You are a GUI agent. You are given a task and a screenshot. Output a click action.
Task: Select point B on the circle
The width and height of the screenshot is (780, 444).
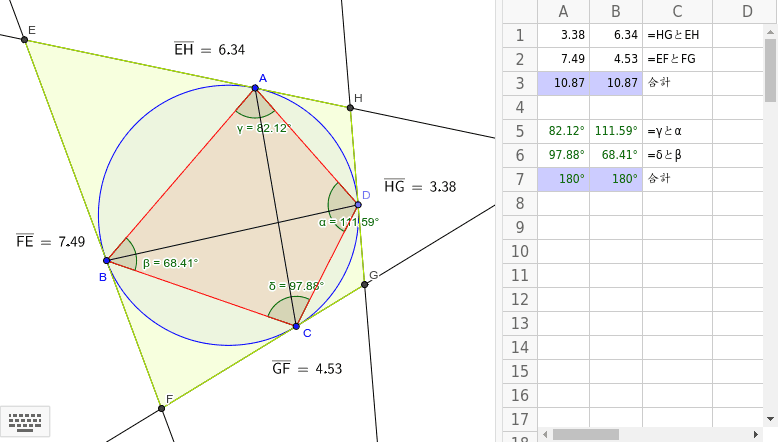tap(106, 261)
